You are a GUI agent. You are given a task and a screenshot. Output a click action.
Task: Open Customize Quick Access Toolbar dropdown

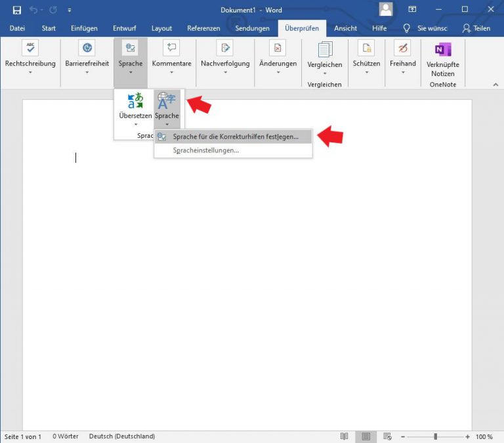click(x=70, y=11)
